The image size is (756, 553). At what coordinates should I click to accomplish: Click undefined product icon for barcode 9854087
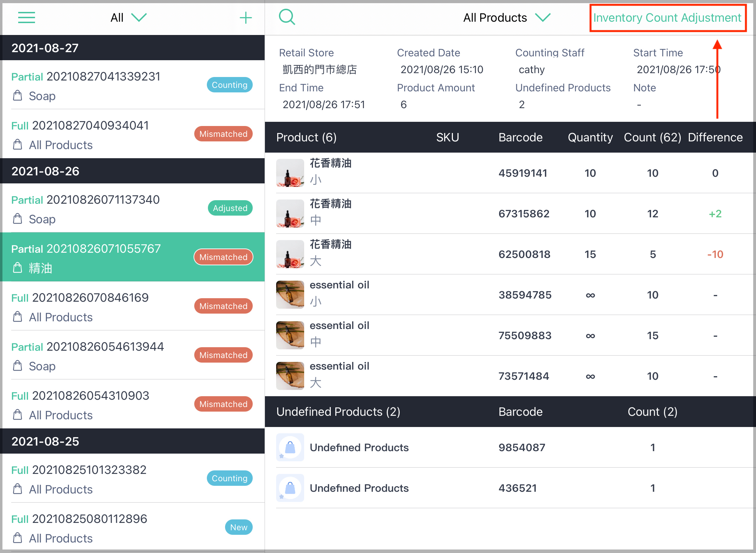point(290,447)
